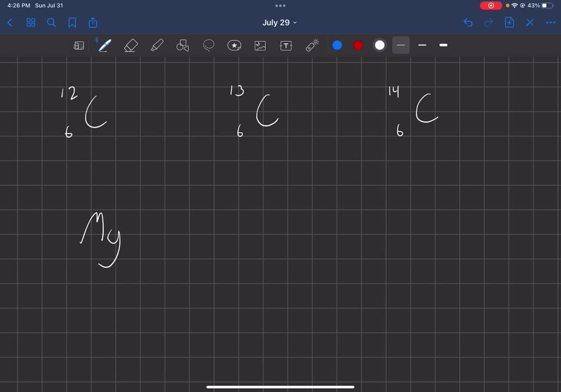
Task: Select the thickest stroke width
Action: click(443, 45)
